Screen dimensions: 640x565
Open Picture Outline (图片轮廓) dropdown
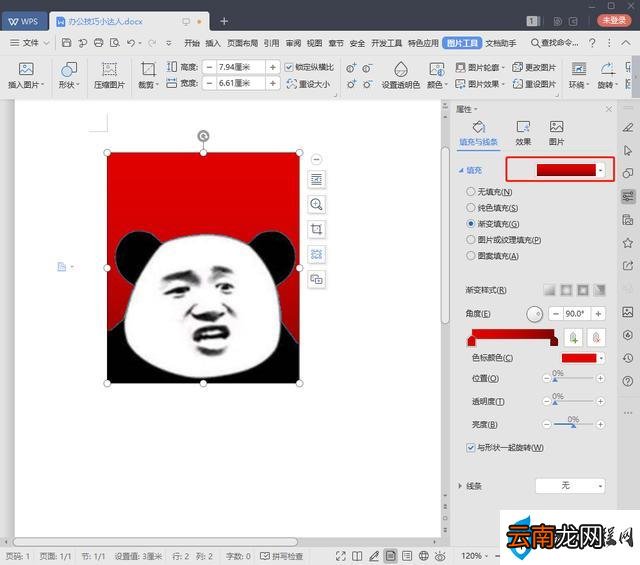pos(480,67)
